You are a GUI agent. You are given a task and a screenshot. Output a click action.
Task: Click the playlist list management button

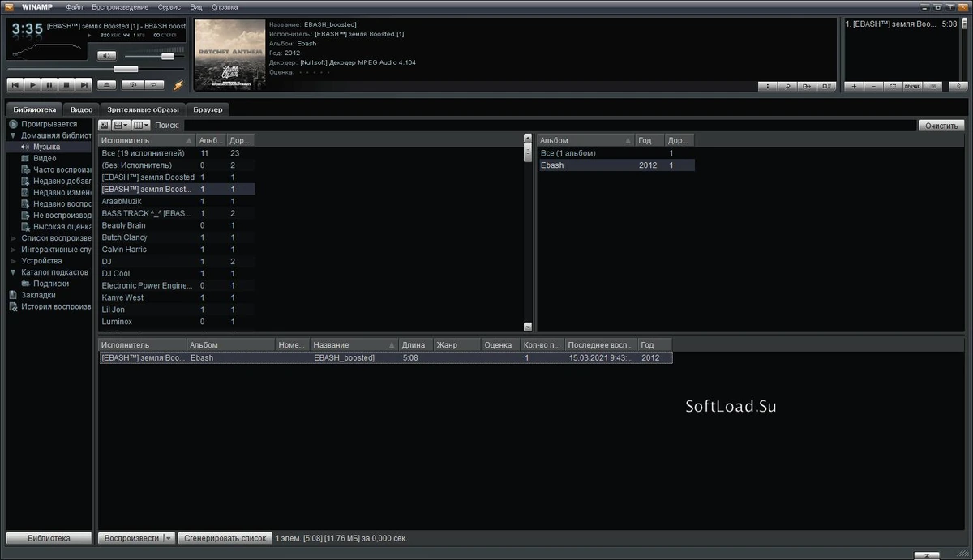point(932,86)
